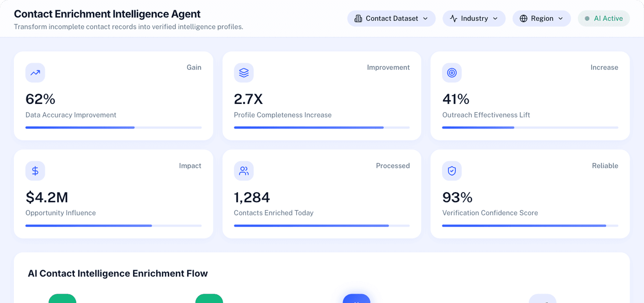Click the 2.7X value

pyautogui.click(x=248, y=99)
